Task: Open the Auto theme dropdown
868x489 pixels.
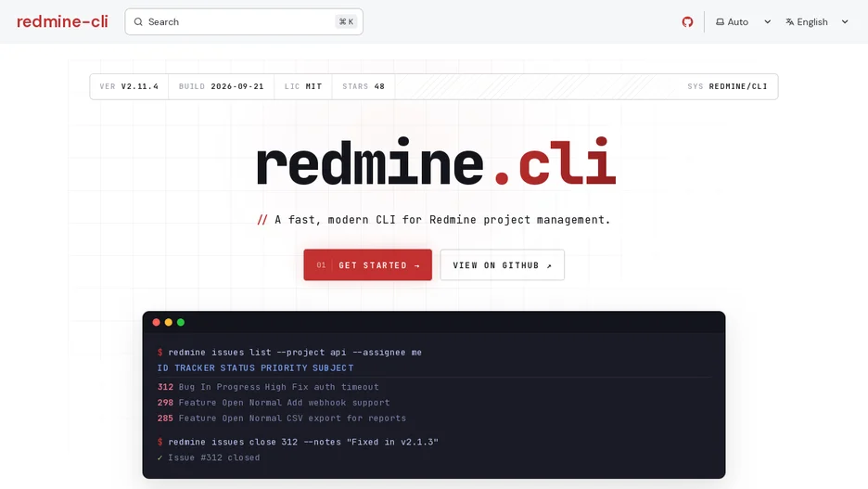Action: (743, 21)
